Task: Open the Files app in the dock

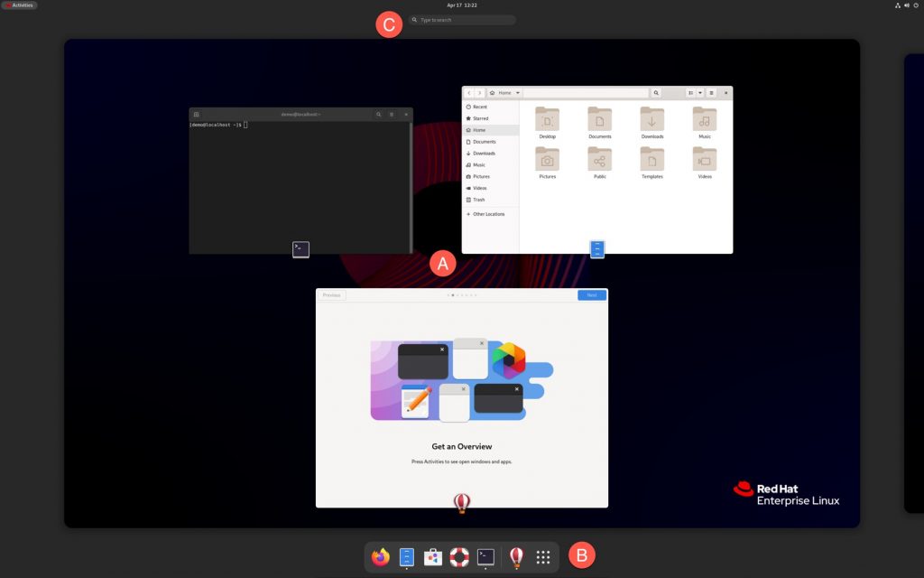Action: coord(406,557)
